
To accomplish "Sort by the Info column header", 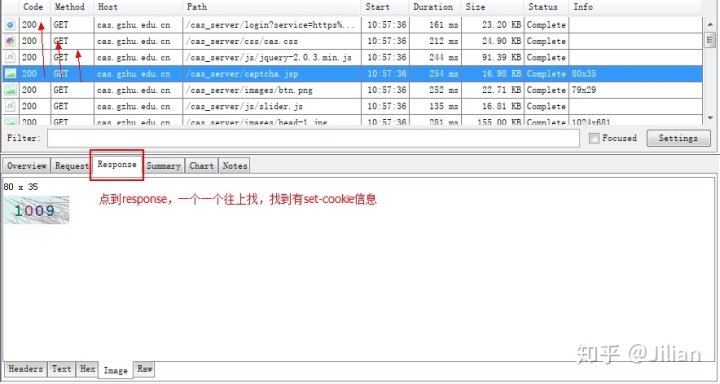I will (583, 7).
